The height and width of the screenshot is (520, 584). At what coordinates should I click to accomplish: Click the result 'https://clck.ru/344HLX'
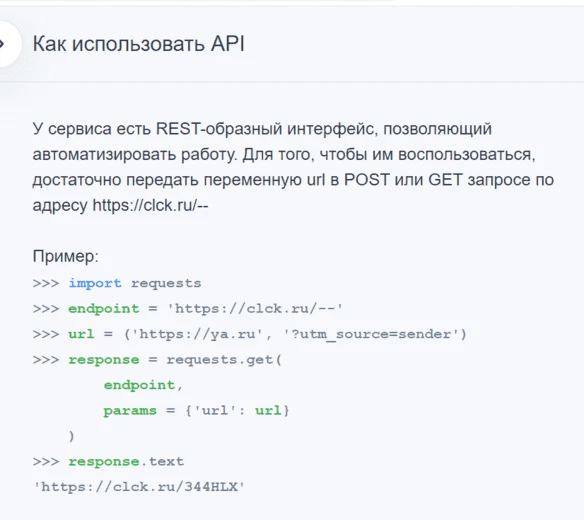139,487
